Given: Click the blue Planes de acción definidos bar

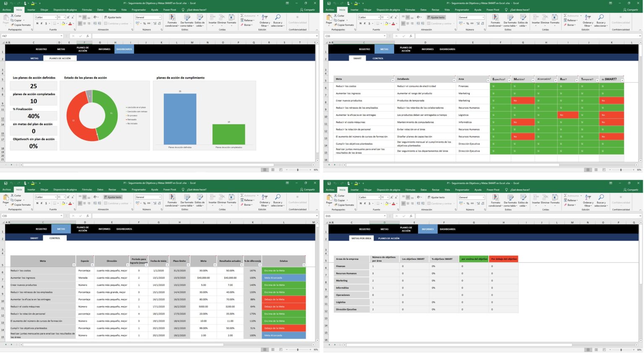Looking at the screenshot, I should tap(180, 119).
